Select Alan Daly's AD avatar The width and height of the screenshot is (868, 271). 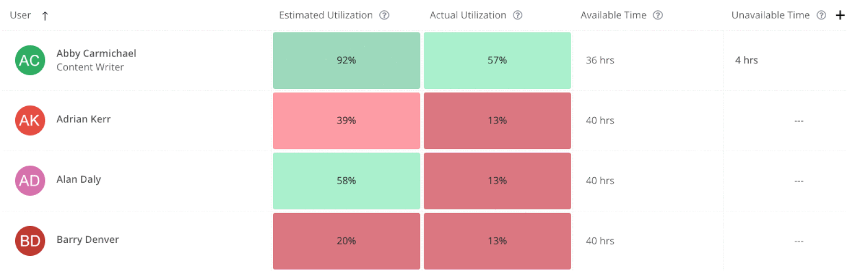30,180
